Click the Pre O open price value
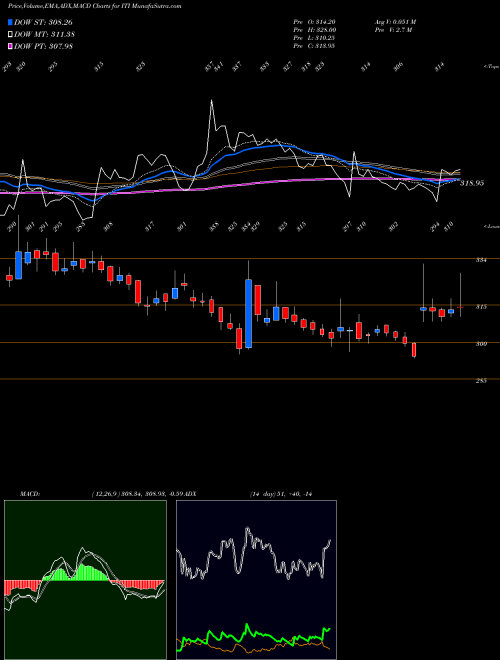This screenshot has width=500, height=660. click(314, 22)
